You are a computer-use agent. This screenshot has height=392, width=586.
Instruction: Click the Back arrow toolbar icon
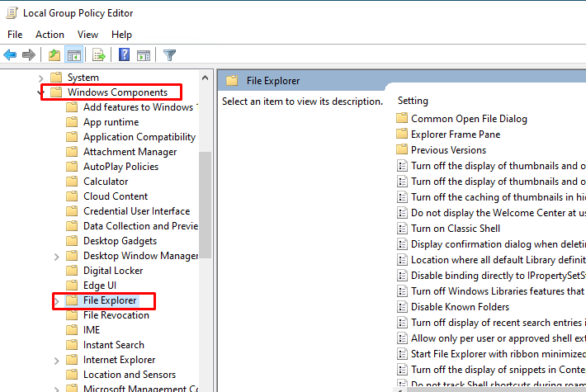10,55
